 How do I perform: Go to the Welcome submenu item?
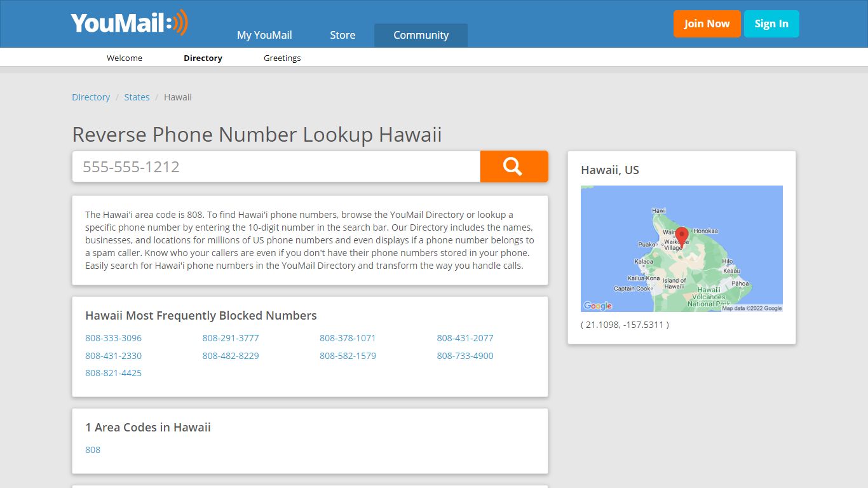(125, 58)
